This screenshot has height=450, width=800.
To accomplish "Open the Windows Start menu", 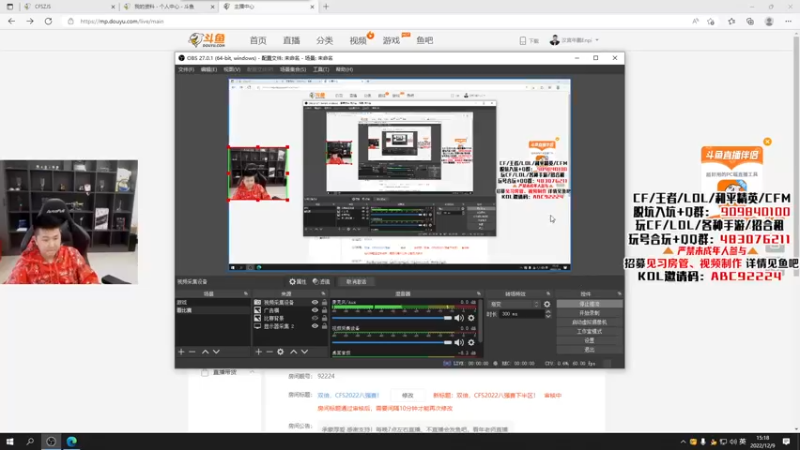I will [x=10, y=441].
